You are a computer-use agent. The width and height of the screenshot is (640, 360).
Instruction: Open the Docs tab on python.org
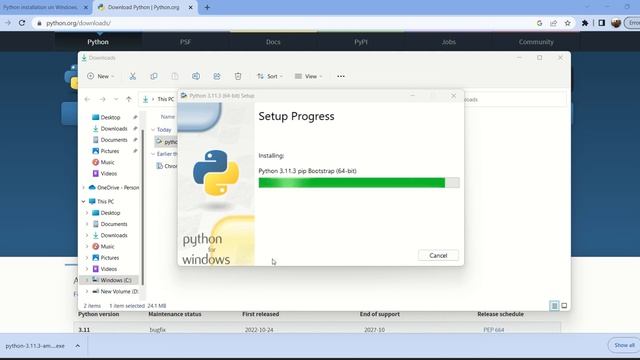coord(273,42)
